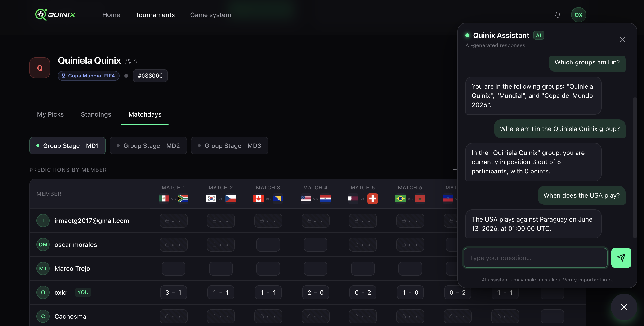Viewport: 644px width, 326px height.
Task: Open Game system in navigation
Action: (210, 15)
